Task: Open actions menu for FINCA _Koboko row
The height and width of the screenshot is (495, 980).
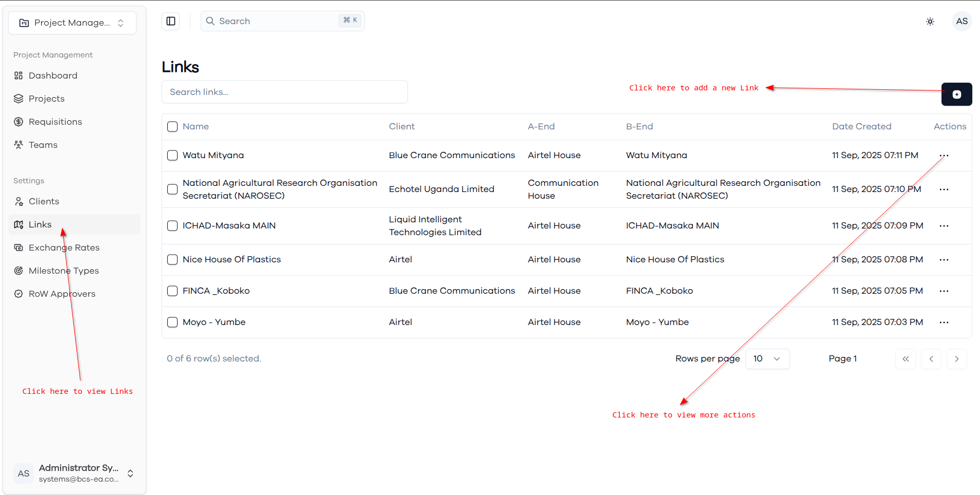Action: click(x=944, y=291)
